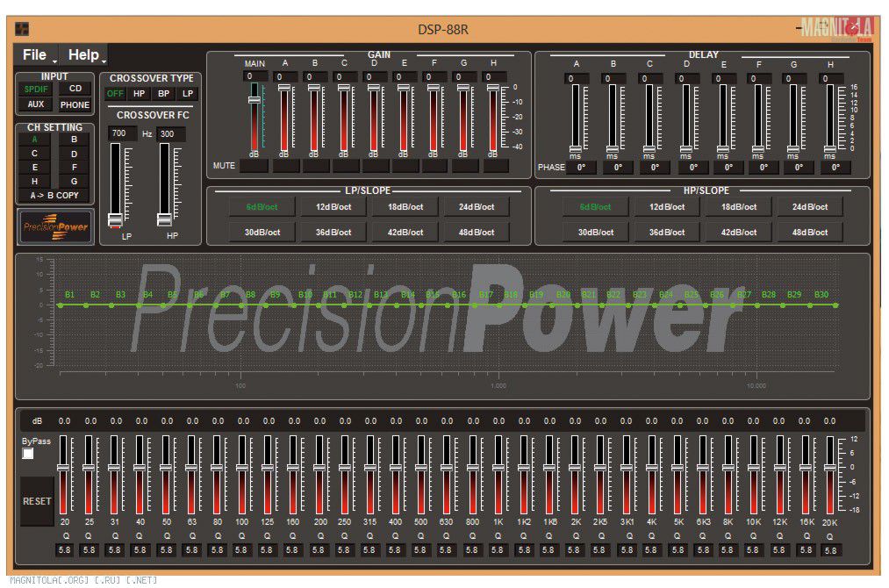Screen dimensions: 889x588
Task: Click the app icon in title bar
Action: coord(22,28)
